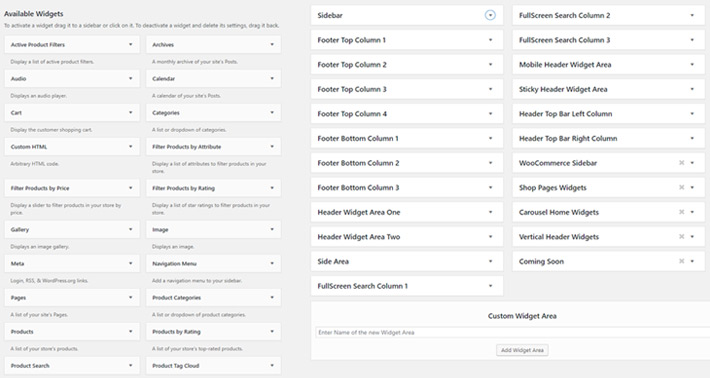Screen dimensions: 710x378
Task: Open the Gallery widget dropdown arrow
Action: pos(130,230)
